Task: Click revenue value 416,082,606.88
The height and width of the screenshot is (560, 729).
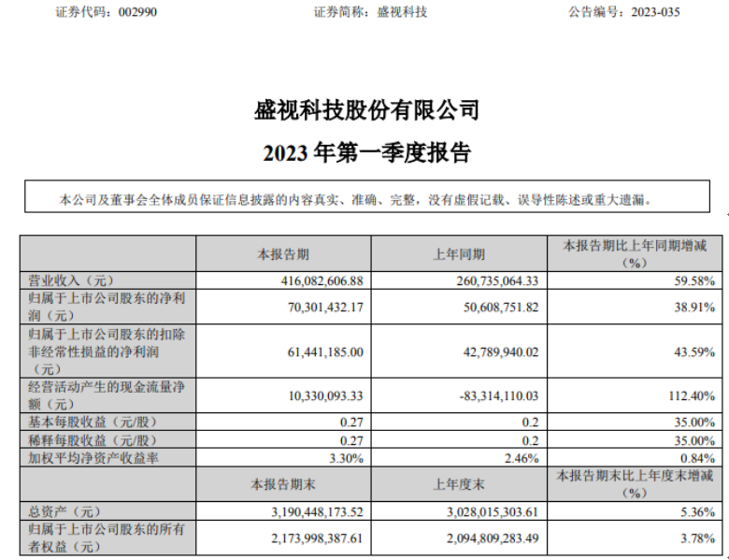Action: (x=322, y=280)
